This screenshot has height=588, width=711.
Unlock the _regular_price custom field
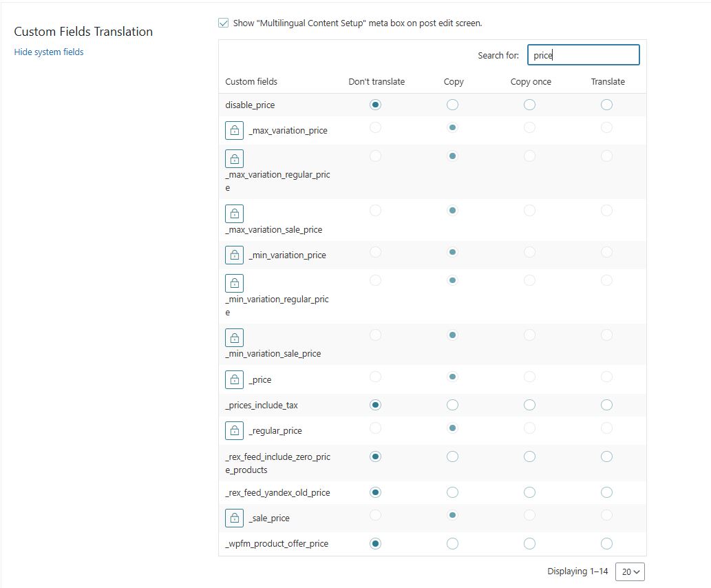(x=235, y=430)
